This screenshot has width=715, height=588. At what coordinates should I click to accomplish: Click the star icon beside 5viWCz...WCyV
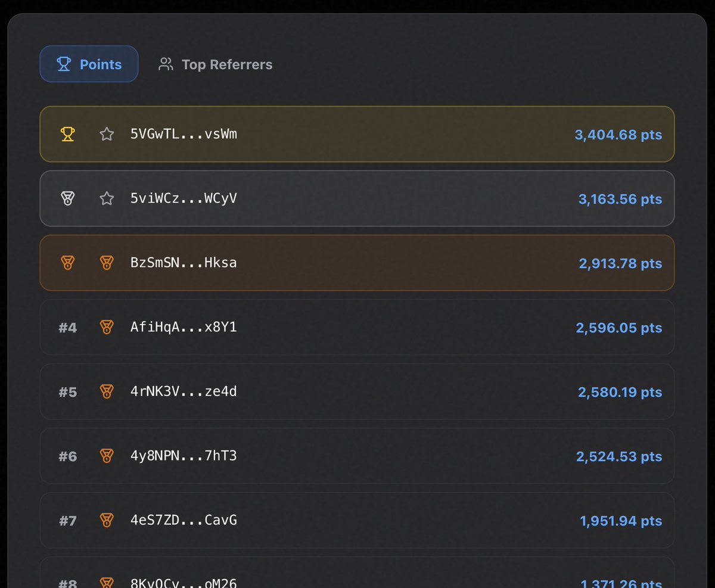coord(107,198)
